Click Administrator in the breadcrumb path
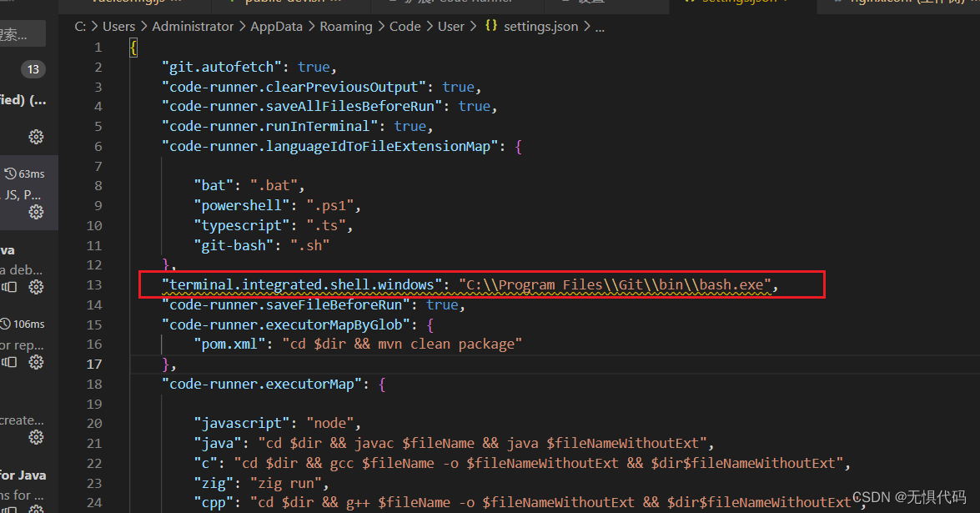The height and width of the screenshot is (513, 980). tap(192, 26)
